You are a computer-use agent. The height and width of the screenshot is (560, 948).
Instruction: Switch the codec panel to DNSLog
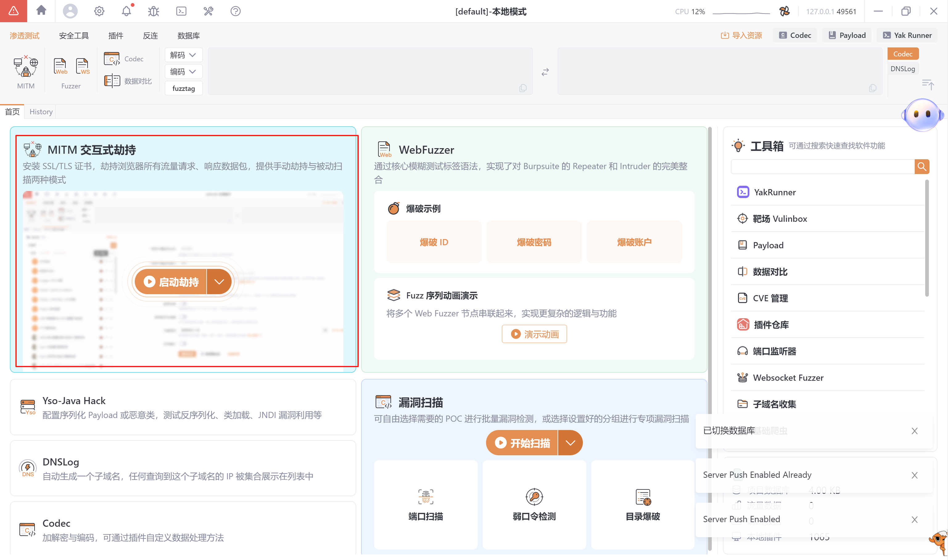[x=902, y=69]
